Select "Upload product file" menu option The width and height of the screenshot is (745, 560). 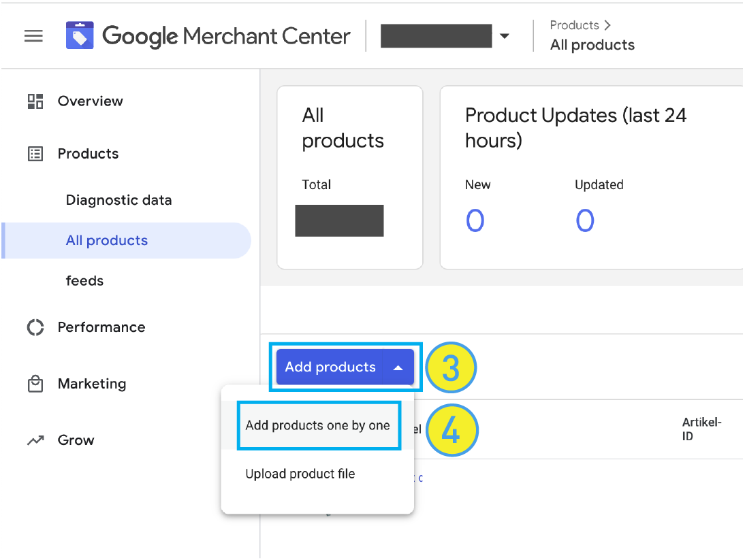[300, 474]
